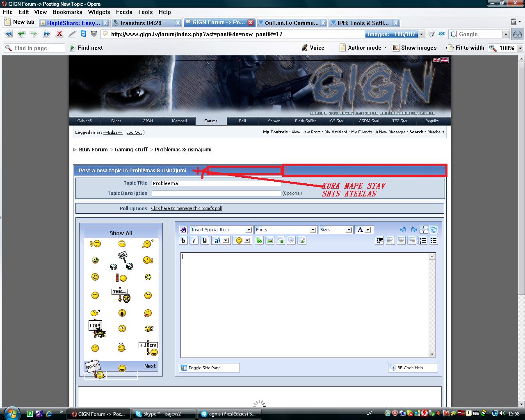Wrap selection in code tags
The width and height of the screenshot is (525, 420).
pyautogui.click(x=302, y=241)
